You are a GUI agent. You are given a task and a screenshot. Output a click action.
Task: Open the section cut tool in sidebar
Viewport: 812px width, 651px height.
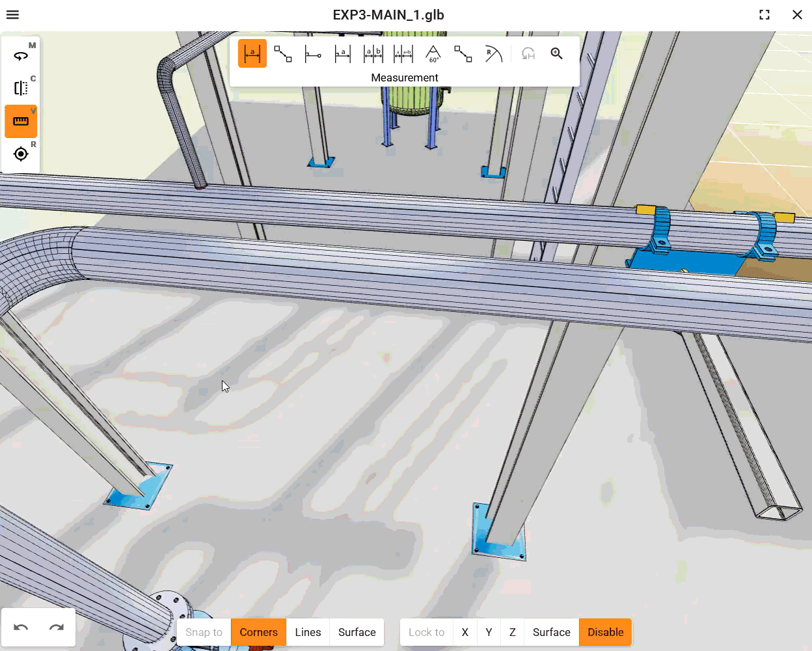pyautogui.click(x=21, y=88)
